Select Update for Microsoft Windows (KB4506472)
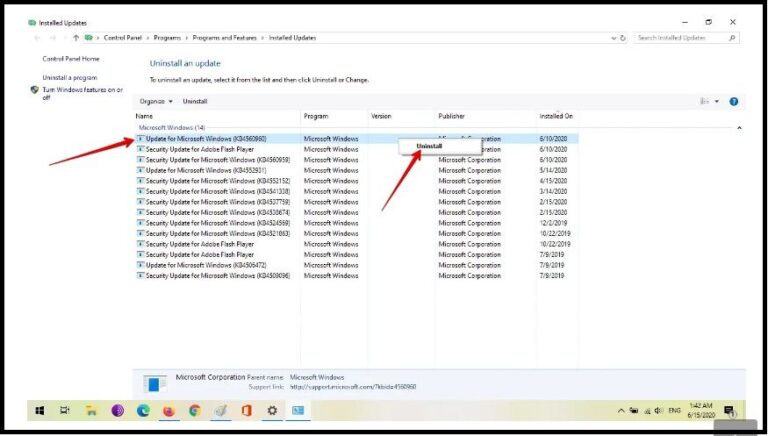The height and width of the screenshot is (436, 768). click(357, 265)
